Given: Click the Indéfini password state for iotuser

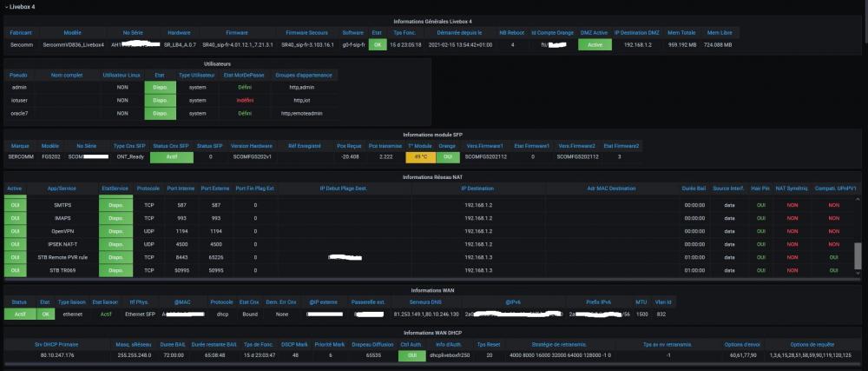Looking at the screenshot, I should click(245, 100).
